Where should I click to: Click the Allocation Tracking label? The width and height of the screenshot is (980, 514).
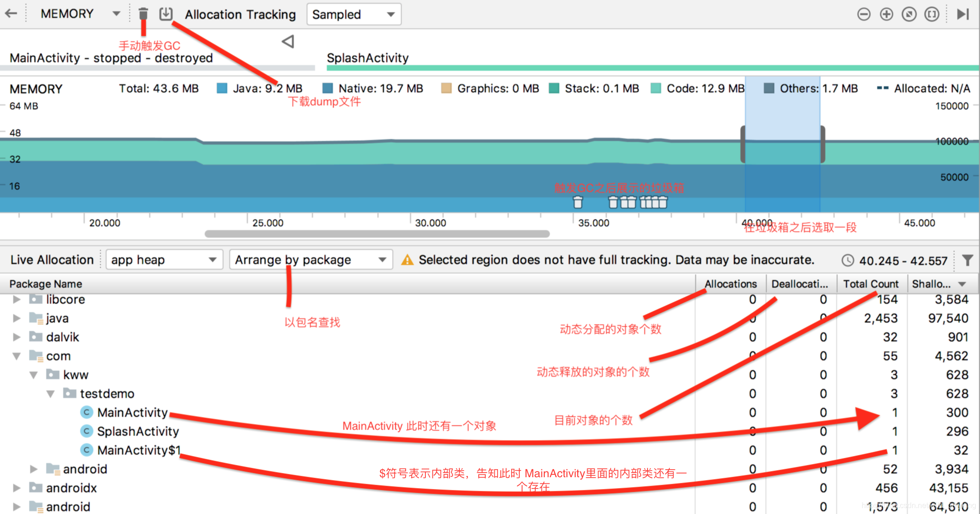coord(241,15)
